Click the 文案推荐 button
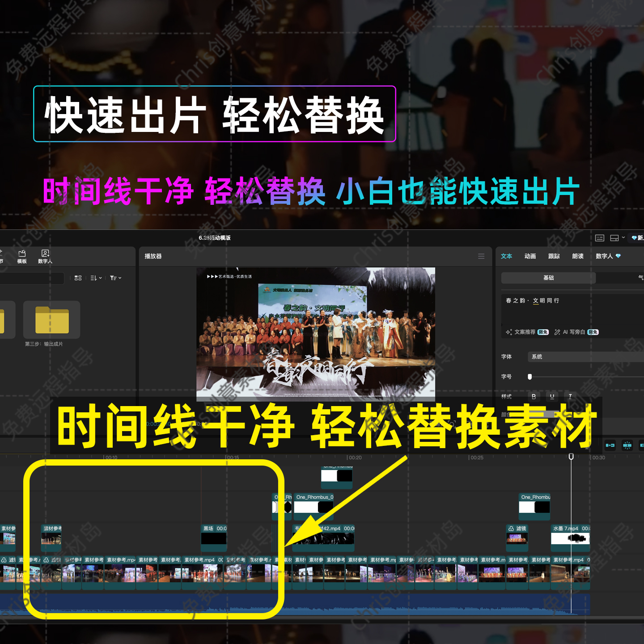The width and height of the screenshot is (644, 644). (527, 332)
